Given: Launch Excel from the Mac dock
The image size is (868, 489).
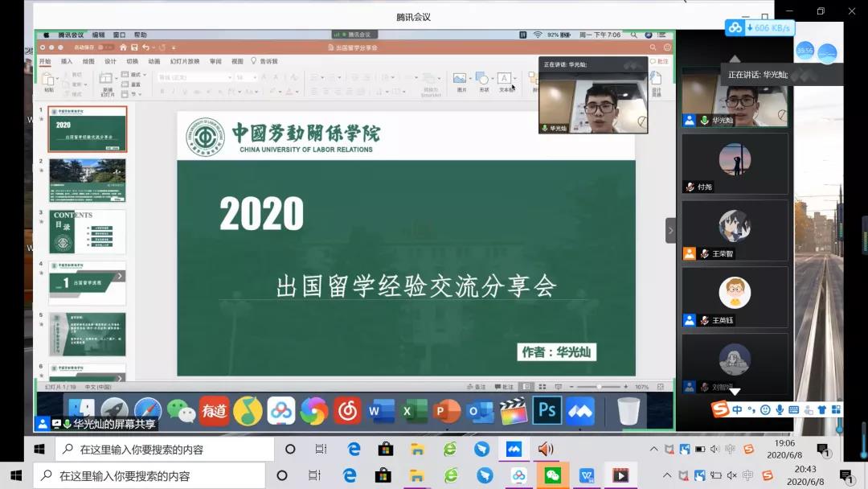Looking at the screenshot, I should [x=414, y=411].
